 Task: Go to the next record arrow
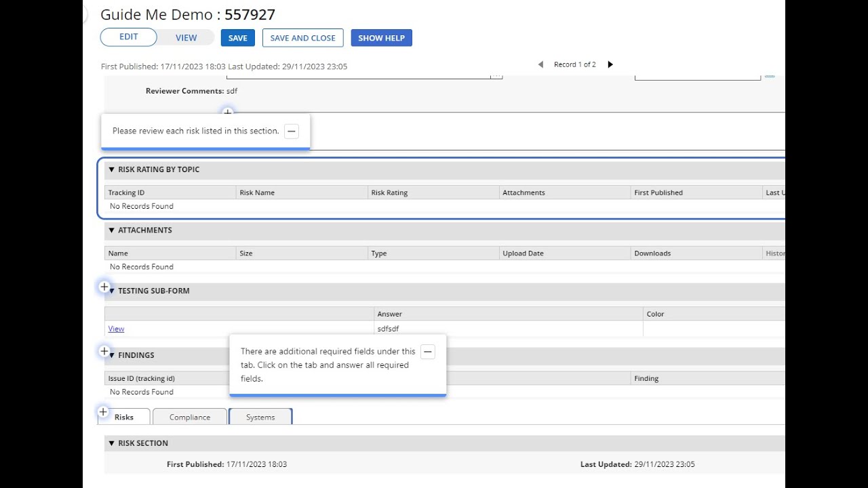click(610, 64)
